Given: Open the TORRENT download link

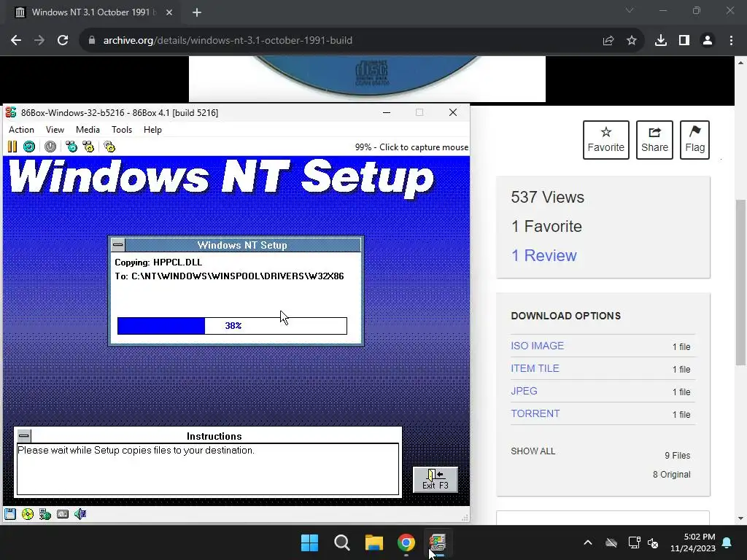Looking at the screenshot, I should point(535,414).
